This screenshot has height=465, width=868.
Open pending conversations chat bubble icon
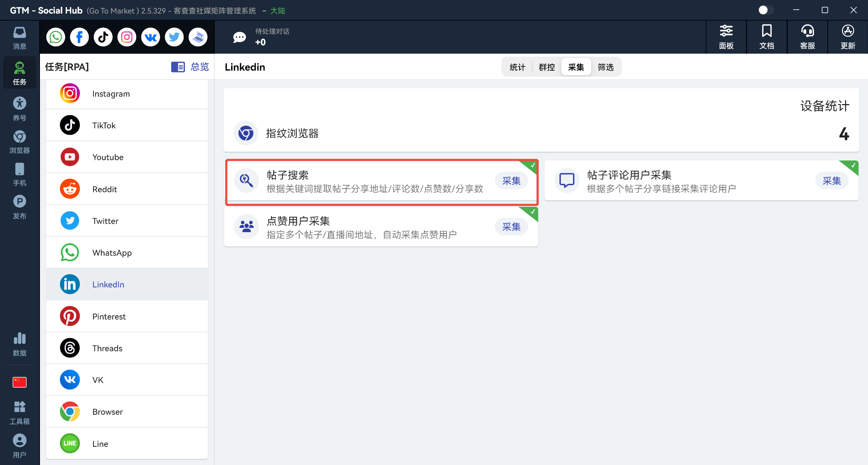(239, 37)
